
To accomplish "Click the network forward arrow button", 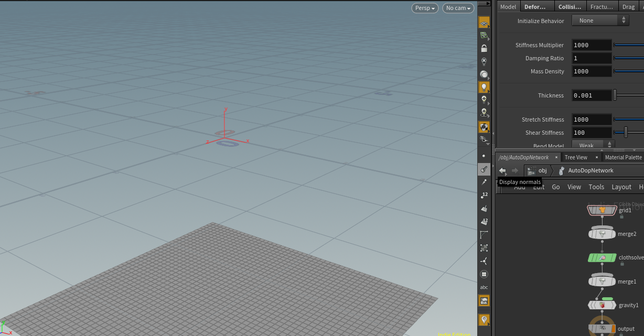I will click(x=515, y=170).
